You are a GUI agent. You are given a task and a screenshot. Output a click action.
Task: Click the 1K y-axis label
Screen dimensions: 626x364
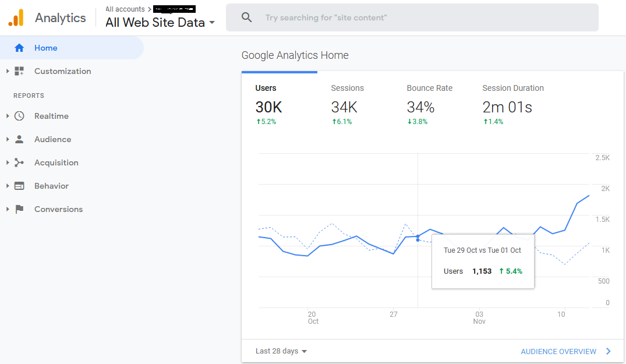pyautogui.click(x=605, y=250)
